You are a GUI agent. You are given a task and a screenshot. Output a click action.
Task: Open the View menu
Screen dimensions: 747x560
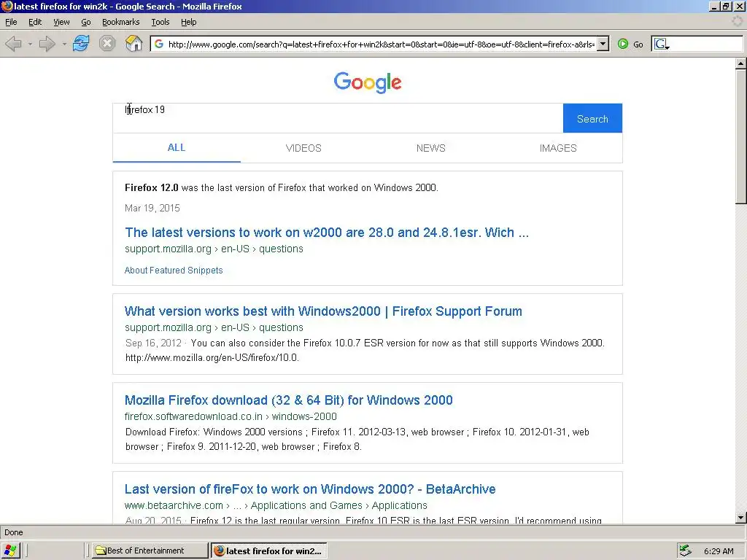pyautogui.click(x=61, y=22)
